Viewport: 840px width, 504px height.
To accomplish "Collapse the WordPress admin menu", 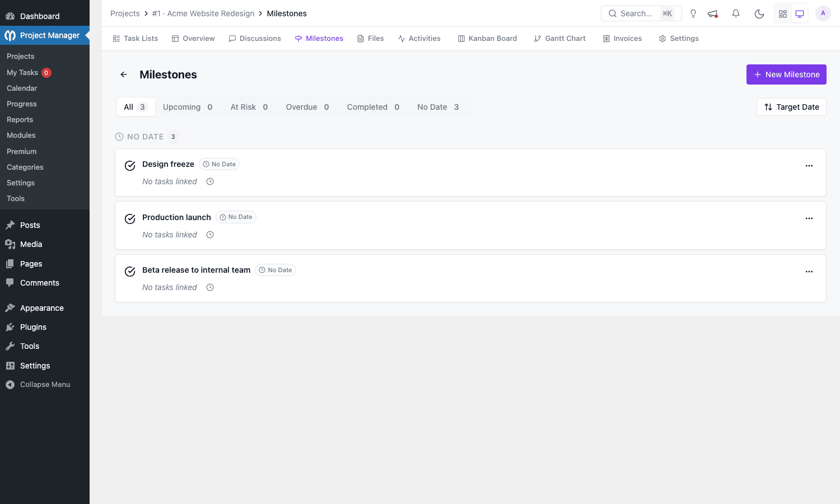I will pyautogui.click(x=45, y=385).
